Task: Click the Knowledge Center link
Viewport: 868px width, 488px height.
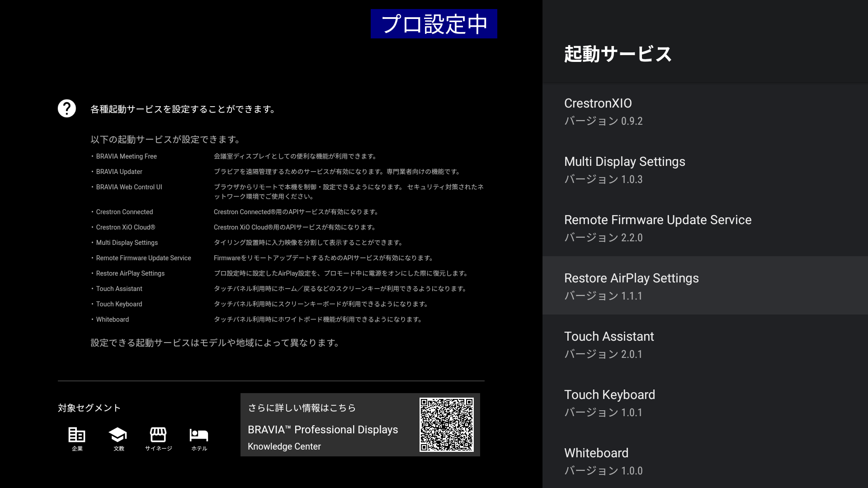Action: pos(284,446)
